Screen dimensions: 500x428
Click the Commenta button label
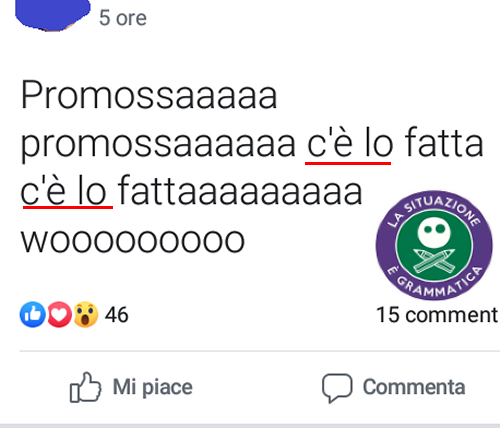(x=414, y=387)
